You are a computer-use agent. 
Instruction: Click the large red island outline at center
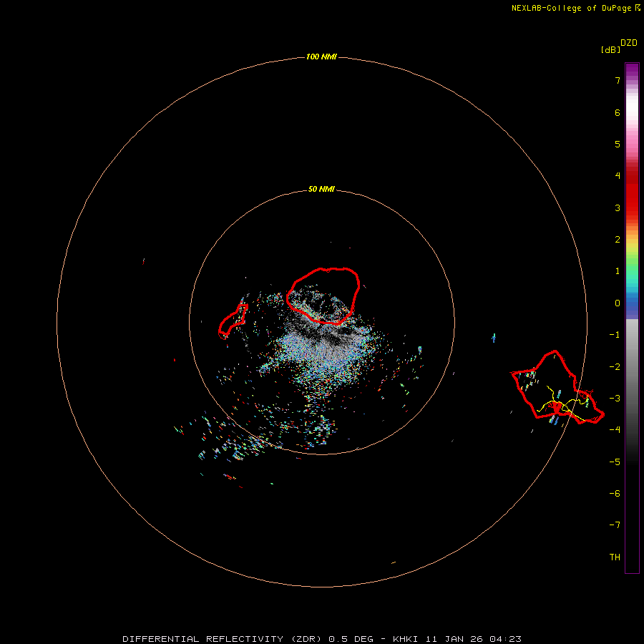323,296
